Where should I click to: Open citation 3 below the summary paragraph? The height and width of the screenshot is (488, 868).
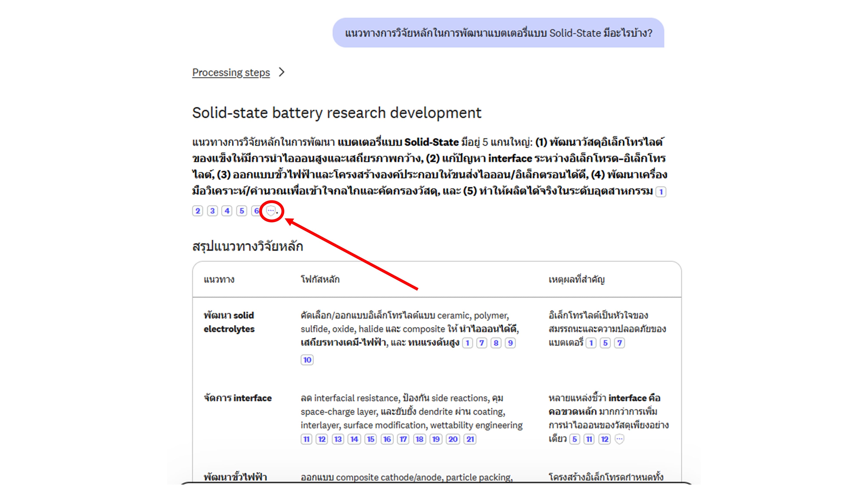point(212,211)
